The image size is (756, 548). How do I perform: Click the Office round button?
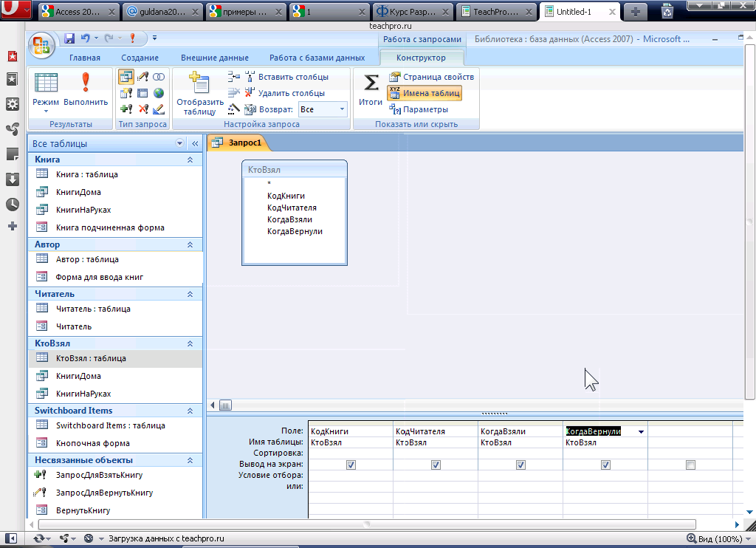pyautogui.click(x=43, y=44)
